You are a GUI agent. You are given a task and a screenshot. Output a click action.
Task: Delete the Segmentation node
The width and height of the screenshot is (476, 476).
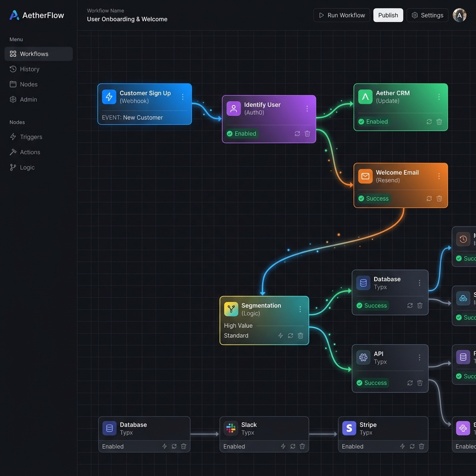(300, 336)
